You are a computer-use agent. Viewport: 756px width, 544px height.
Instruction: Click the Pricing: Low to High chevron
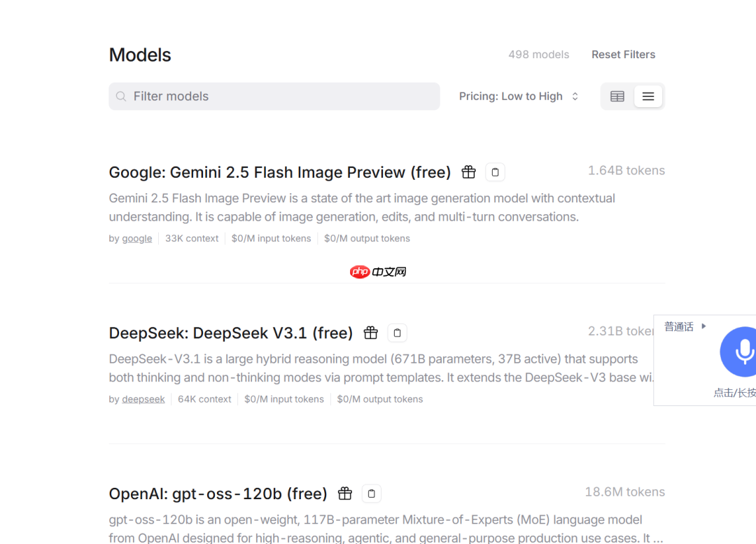tap(574, 96)
